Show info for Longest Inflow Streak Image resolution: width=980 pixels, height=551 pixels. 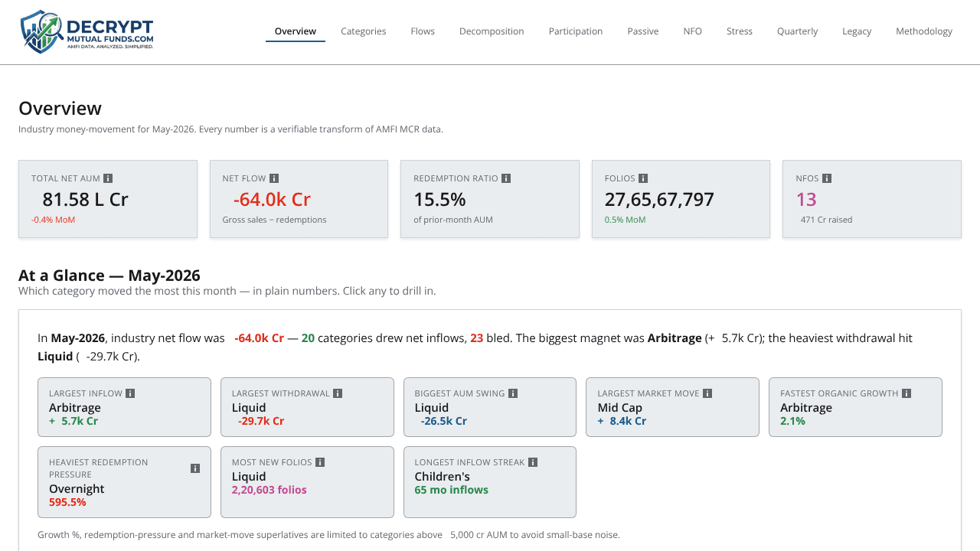tap(533, 462)
